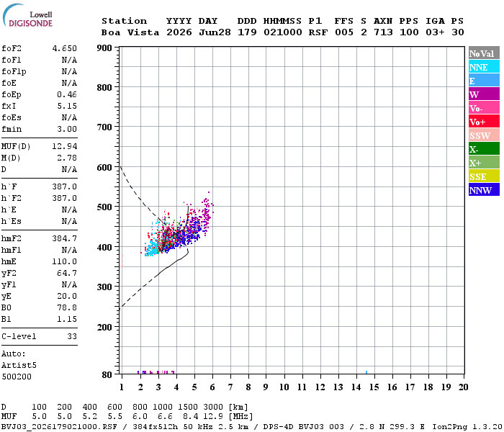Select the hmF2 value 384.7
The width and height of the screenshot is (504, 432).
pos(65,239)
